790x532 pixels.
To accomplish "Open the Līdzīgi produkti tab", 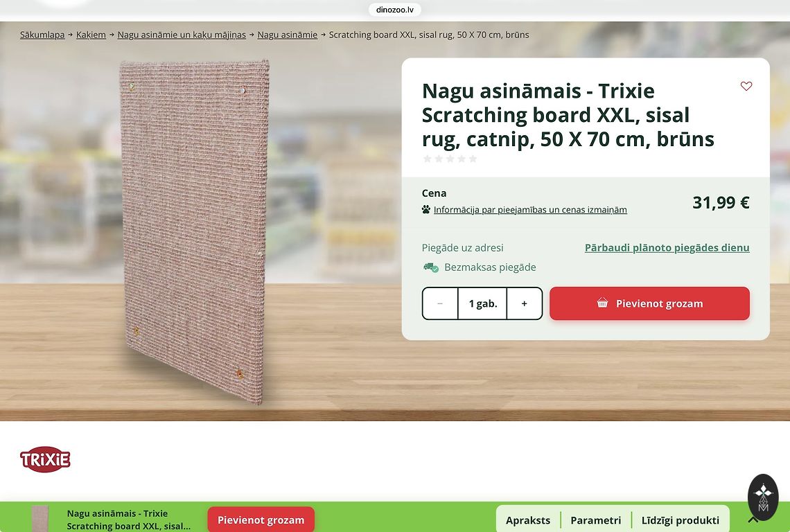I will 681,520.
